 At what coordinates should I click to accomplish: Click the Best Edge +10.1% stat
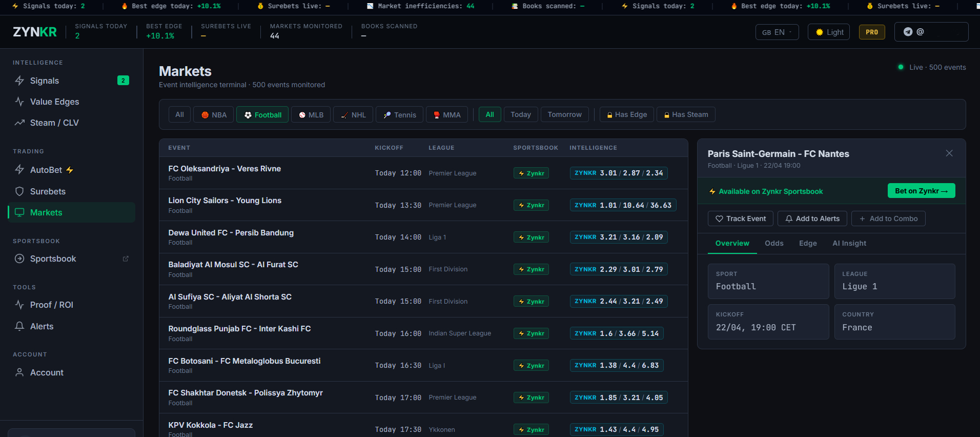pyautogui.click(x=164, y=31)
